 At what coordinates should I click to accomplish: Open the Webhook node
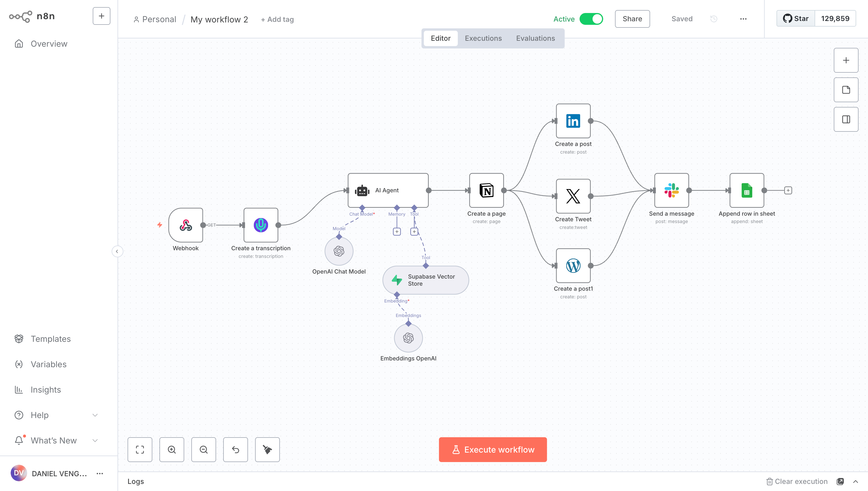click(186, 225)
